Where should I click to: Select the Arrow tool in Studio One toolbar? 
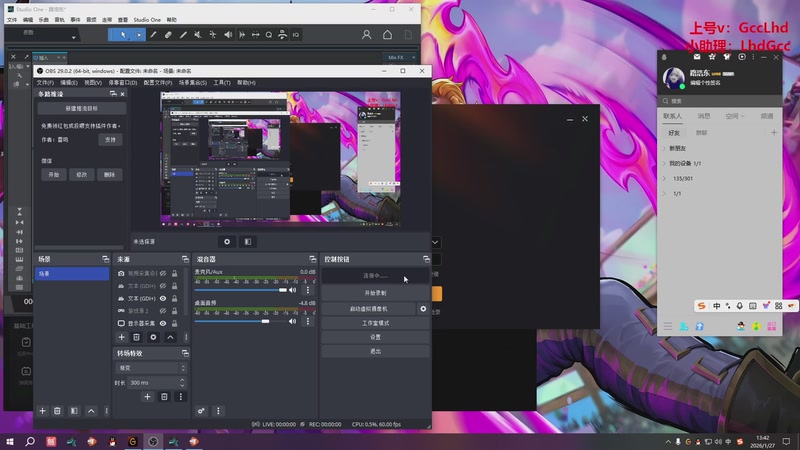coord(123,34)
